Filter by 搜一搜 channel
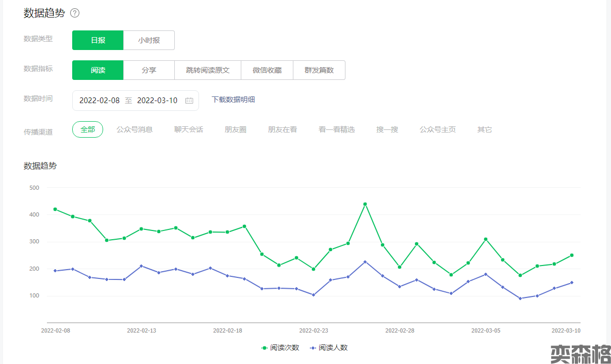This screenshot has width=611, height=364. coord(387,129)
